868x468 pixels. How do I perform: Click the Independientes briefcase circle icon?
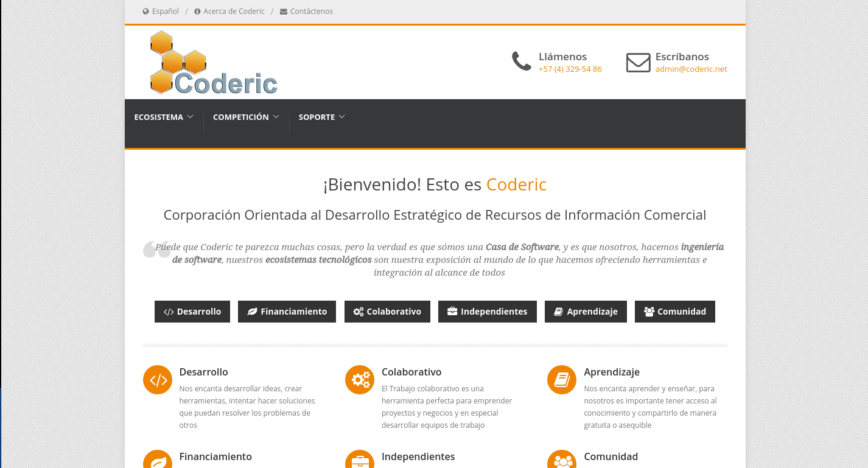[x=360, y=459]
